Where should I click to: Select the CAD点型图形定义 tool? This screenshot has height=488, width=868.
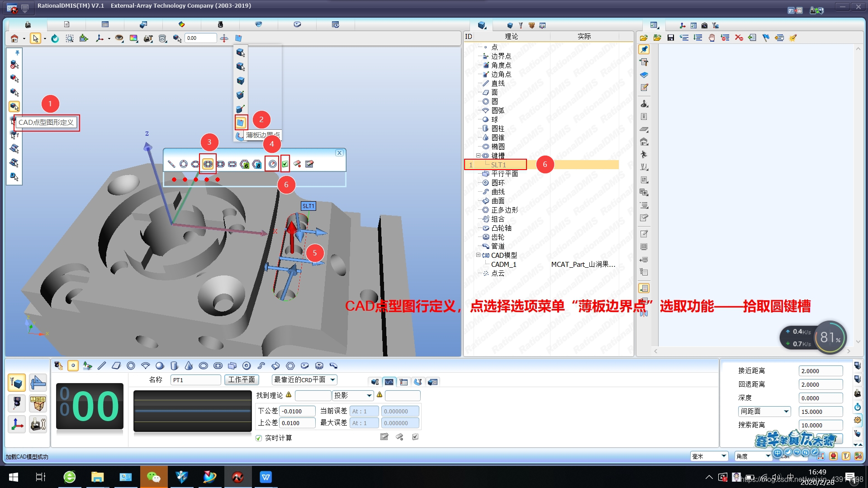point(14,107)
